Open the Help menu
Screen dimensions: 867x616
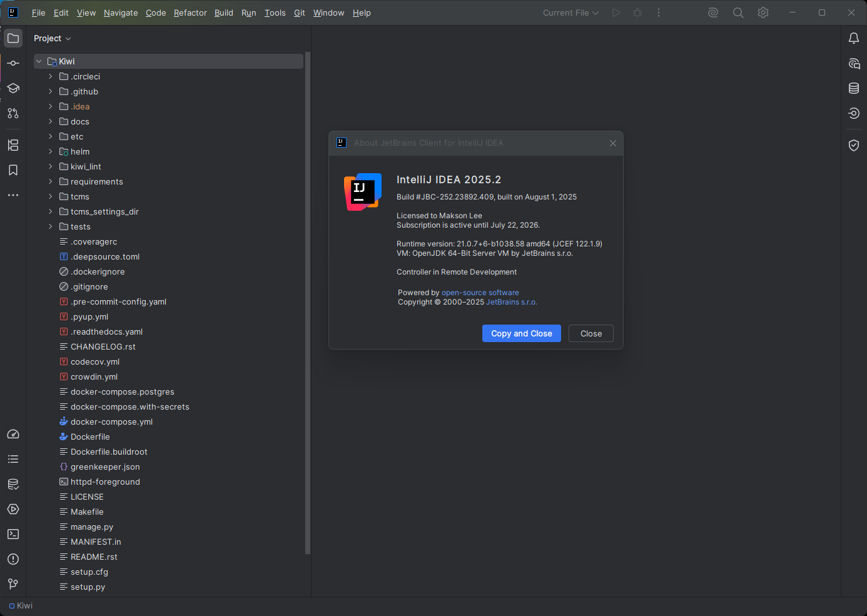tap(362, 13)
